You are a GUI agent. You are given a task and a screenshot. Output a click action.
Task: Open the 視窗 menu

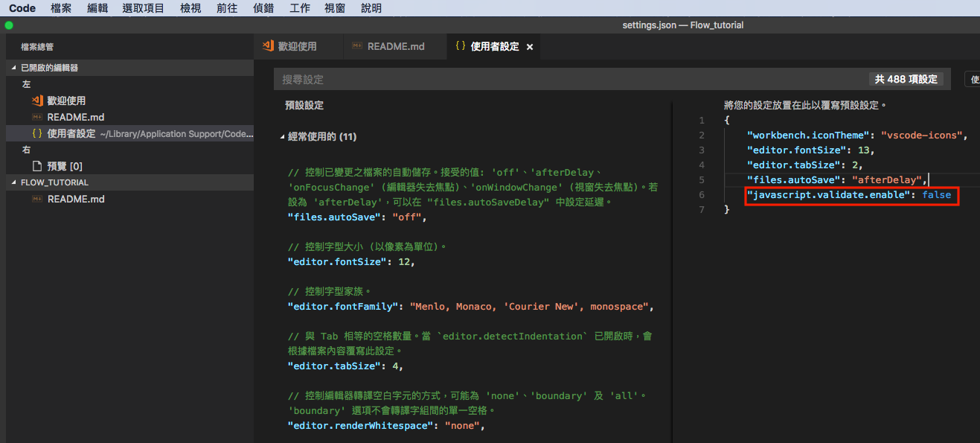(336, 8)
